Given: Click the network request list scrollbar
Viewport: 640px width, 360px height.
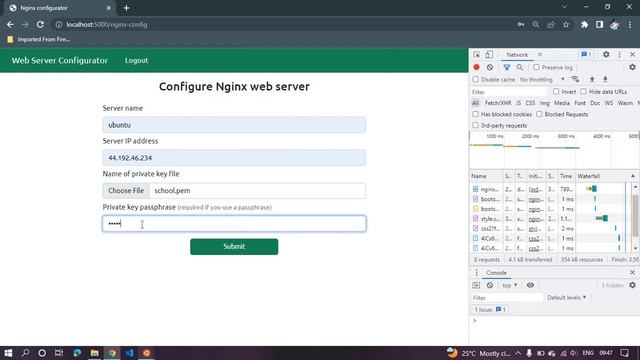Looking at the screenshot, I should click(x=636, y=216).
